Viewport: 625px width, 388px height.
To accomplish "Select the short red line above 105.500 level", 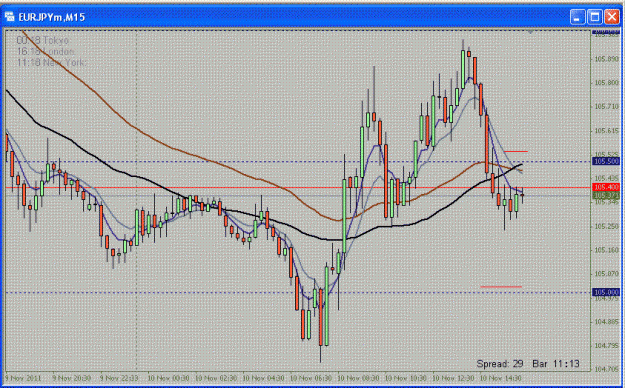I will [x=516, y=152].
